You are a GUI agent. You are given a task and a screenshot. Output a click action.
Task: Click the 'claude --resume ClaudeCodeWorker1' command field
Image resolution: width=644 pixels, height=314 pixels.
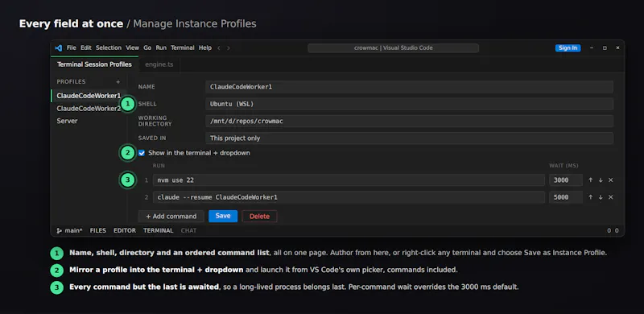[x=349, y=197]
